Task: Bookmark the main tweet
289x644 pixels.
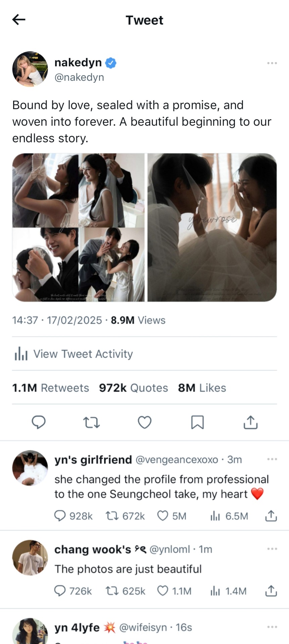Action: coord(197,422)
